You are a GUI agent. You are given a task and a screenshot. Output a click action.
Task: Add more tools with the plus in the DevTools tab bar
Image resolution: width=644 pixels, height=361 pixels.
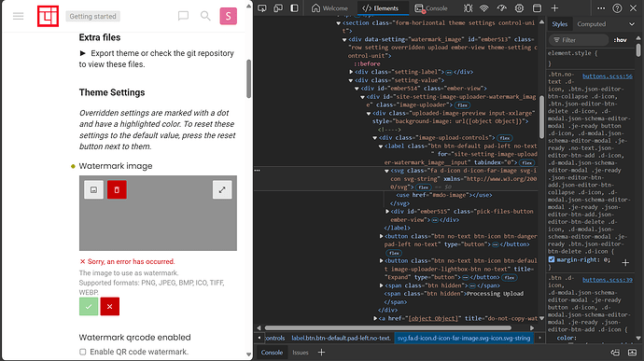[554, 8]
